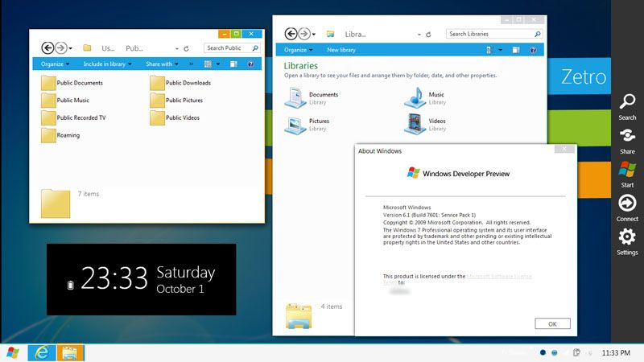Open view options dropdown in Public window
The width and height of the screenshot is (644, 362).
(x=218, y=64)
